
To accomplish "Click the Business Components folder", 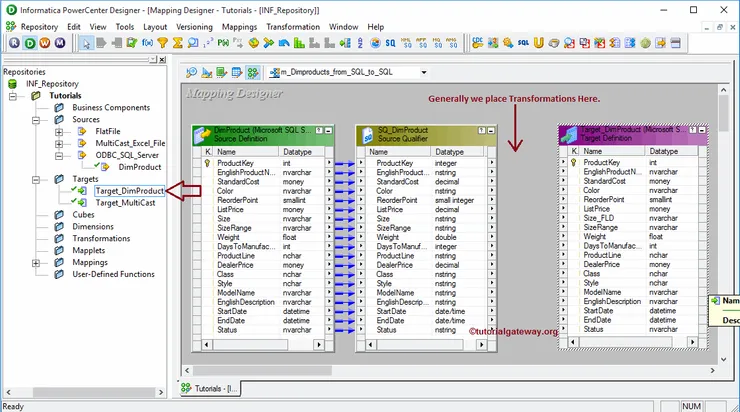I will tap(111, 108).
